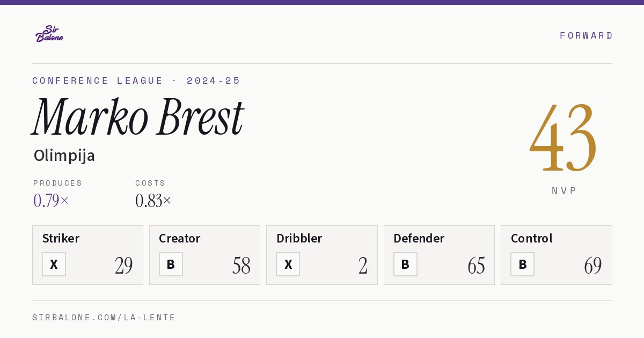Image resolution: width=644 pixels, height=338 pixels.
Task: Select the Defender score 65
Action: pyautogui.click(x=476, y=266)
